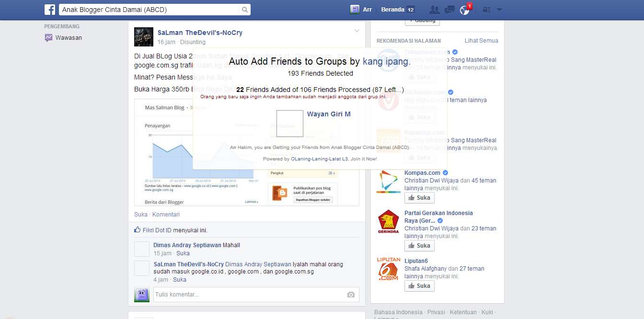
Task: Click the camera icon in the comment box
Action: pyautogui.click(x=350, y=295)
